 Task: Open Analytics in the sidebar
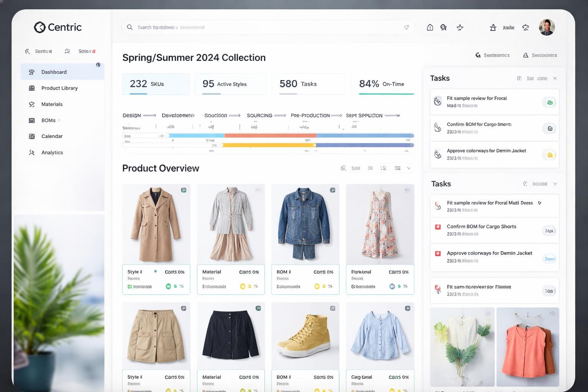[x=62, y=152]
